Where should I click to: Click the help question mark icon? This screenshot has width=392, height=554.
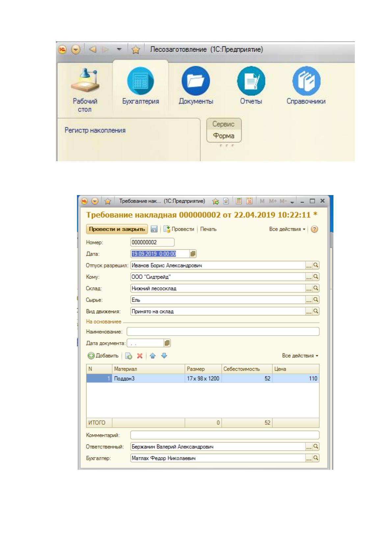314,229
